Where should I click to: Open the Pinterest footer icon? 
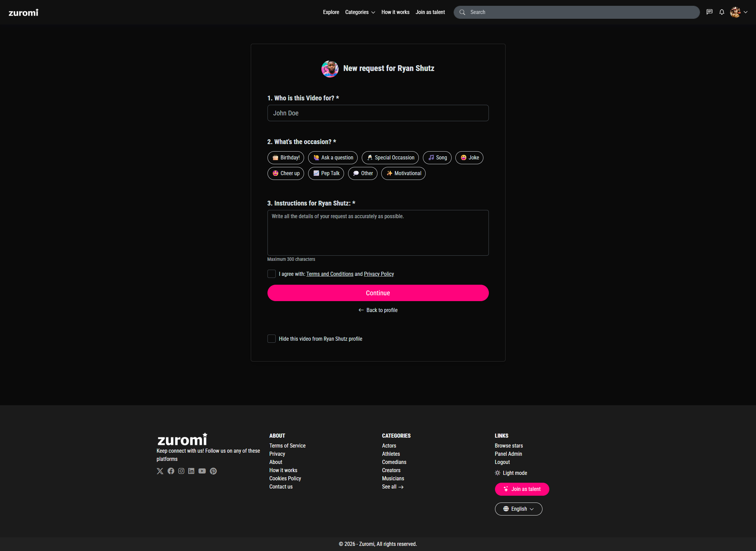213,471
